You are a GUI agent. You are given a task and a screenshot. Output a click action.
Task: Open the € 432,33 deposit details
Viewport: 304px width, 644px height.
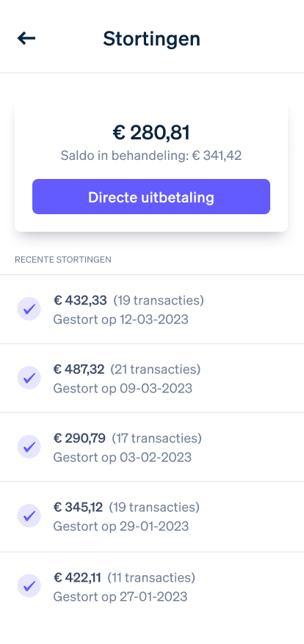(152, 310)
